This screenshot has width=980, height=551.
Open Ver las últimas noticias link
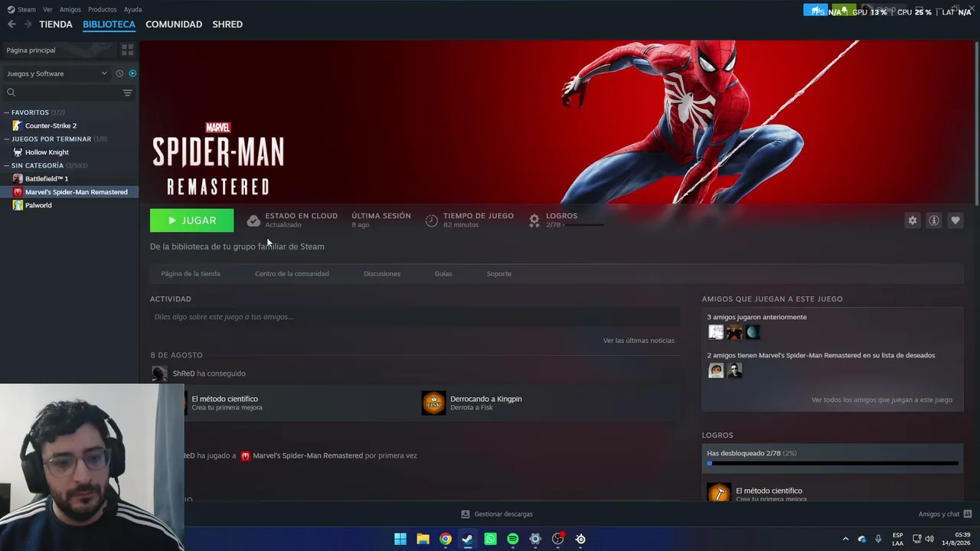click(639, 341)
